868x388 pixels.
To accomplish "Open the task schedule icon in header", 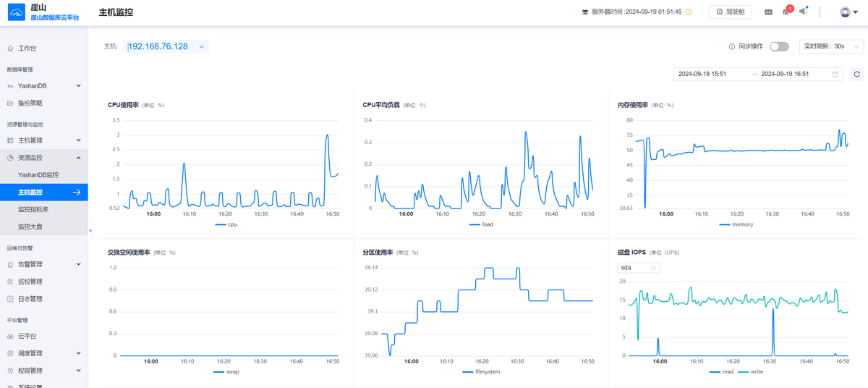I will coord(768,12).
